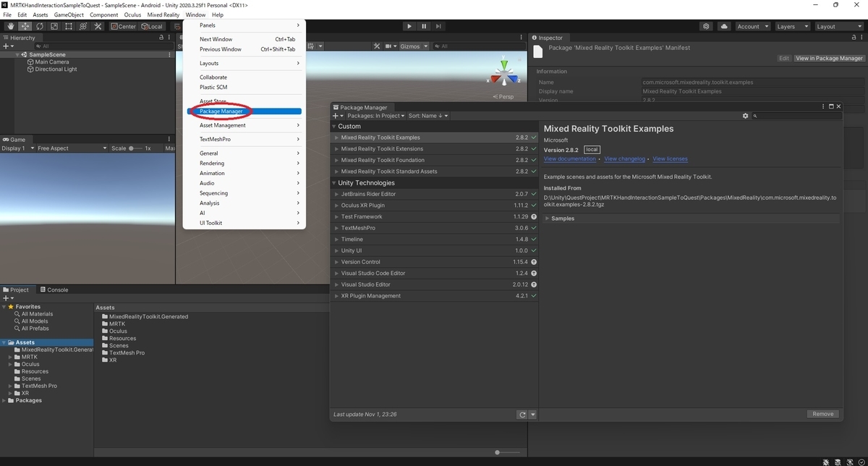Select Oculus XR Plugin package
This screenshot has width=868, height=466.
tap(434, 206)
